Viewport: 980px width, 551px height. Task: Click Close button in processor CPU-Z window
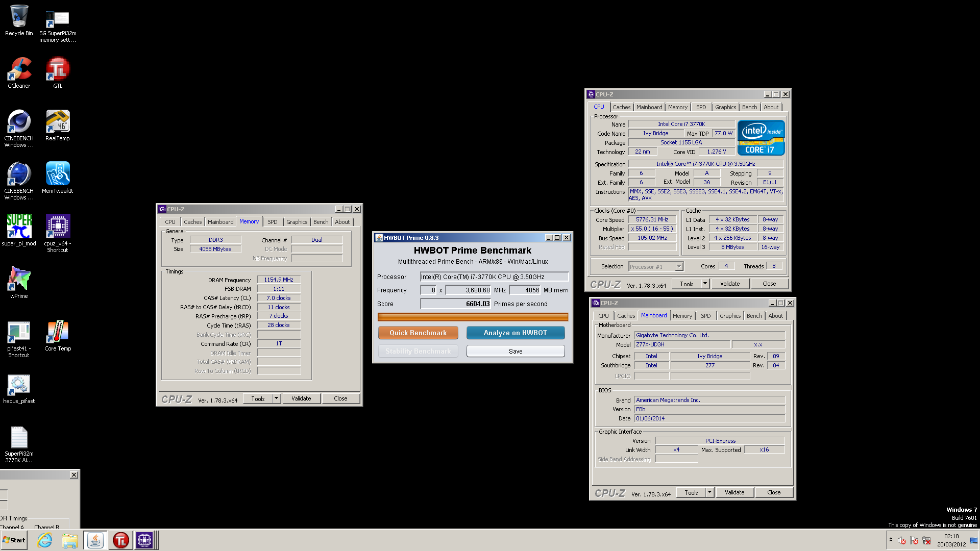(x=769, y=284)
